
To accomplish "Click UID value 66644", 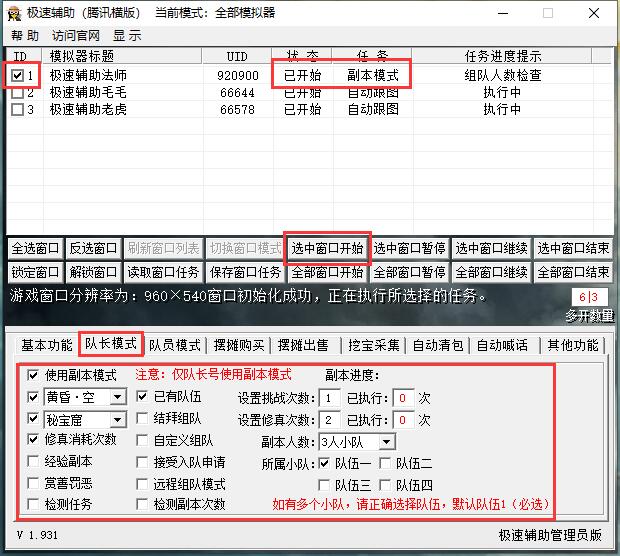I will [x=238, y=93].
